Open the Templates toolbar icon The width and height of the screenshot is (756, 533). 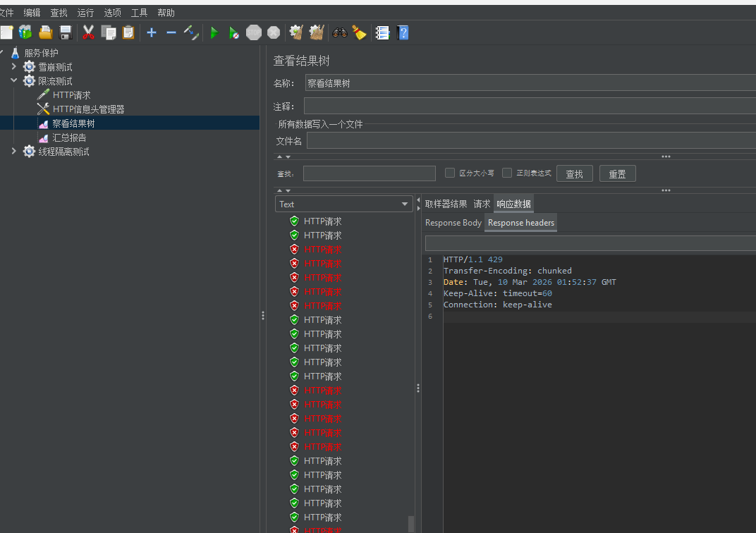click(x=25, y=32)
